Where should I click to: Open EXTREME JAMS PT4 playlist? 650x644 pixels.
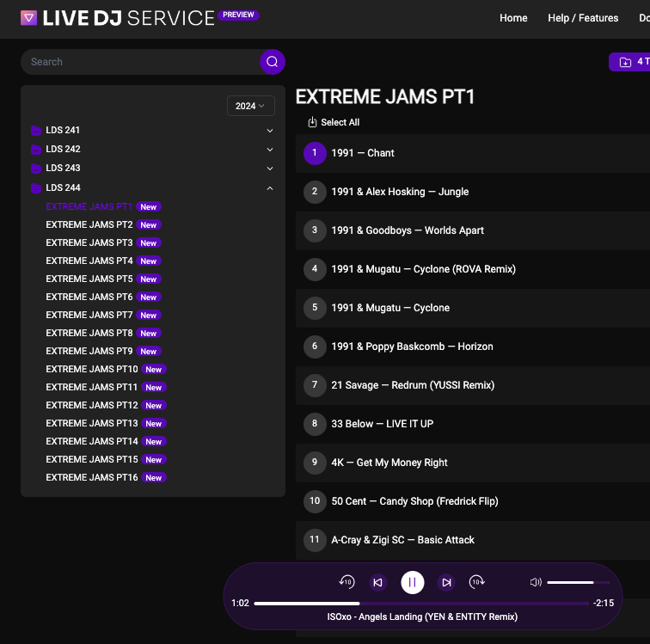pos(89,261)
